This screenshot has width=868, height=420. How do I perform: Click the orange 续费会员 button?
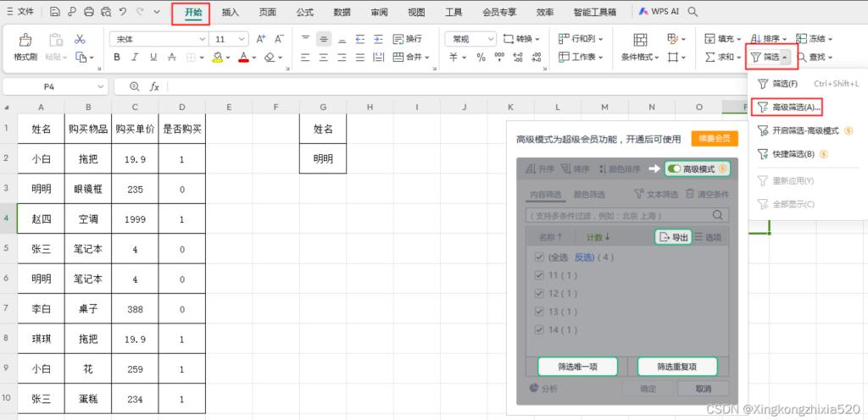(x=715, y=139)
